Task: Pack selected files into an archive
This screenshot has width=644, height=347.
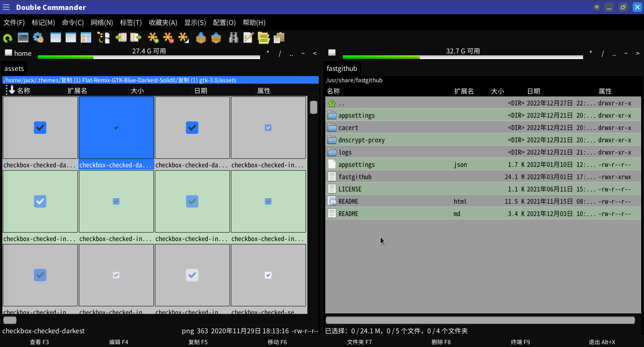Action: [201, 37]
